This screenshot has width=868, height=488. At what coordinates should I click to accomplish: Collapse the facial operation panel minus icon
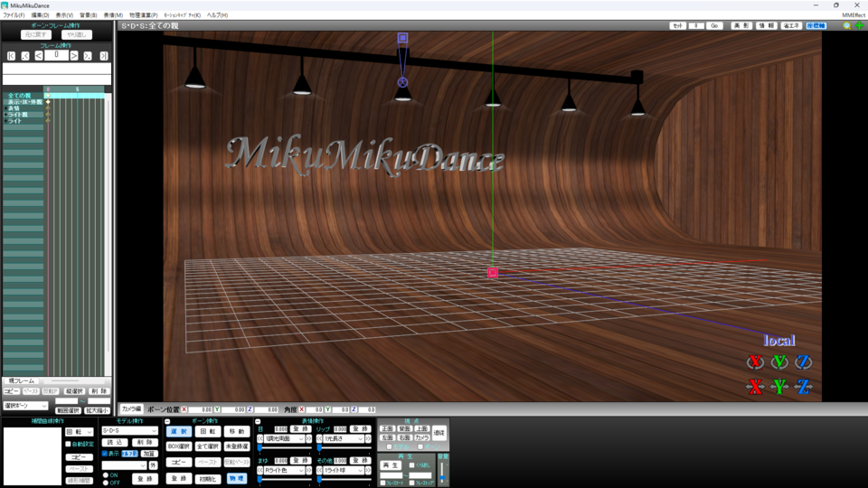(258, 422)
